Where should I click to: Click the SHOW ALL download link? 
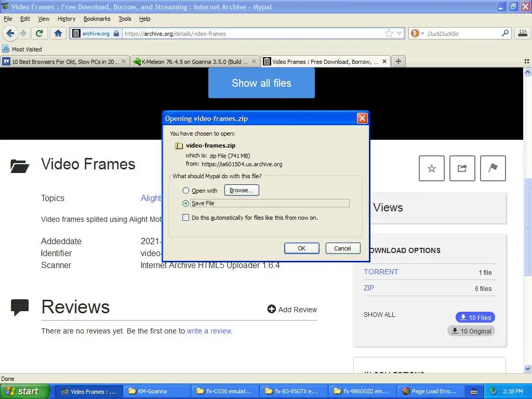[379, 314]
